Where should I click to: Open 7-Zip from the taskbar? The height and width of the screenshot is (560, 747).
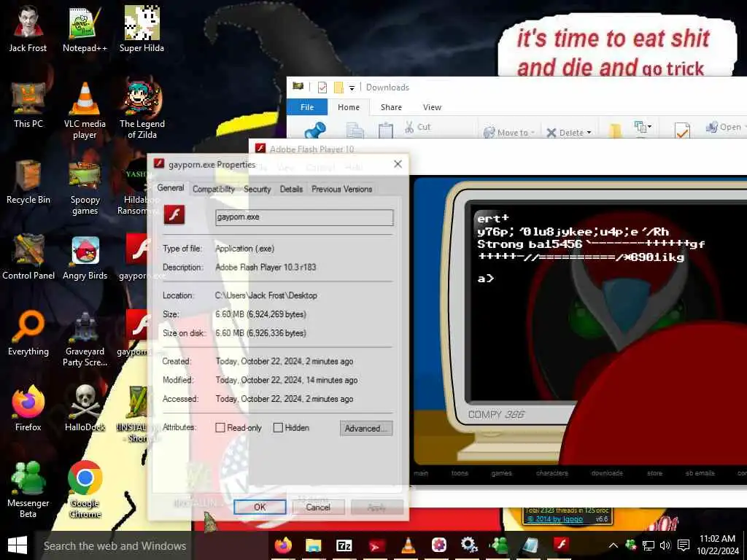(x=344, y=545)
